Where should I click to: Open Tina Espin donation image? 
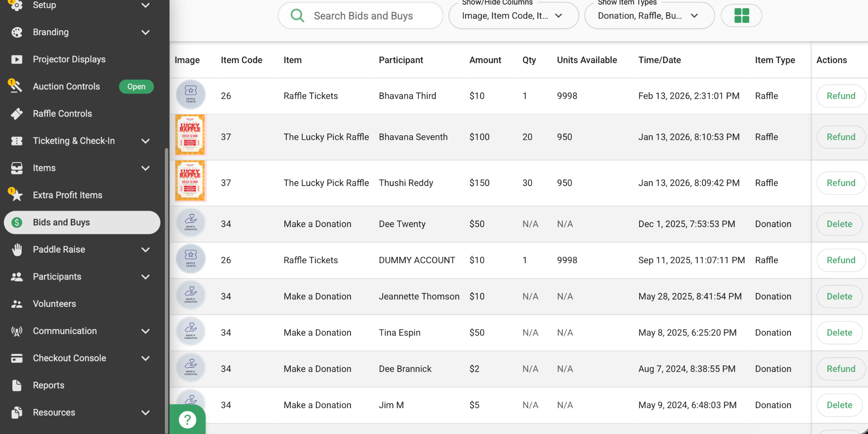point(190,331)
